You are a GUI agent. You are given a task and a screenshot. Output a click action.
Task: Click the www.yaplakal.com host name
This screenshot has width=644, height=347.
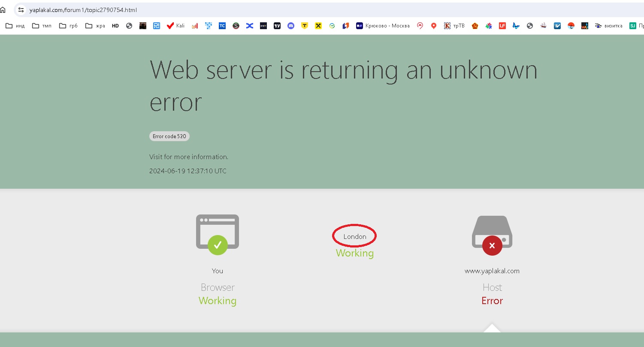(x=492, y=271)
